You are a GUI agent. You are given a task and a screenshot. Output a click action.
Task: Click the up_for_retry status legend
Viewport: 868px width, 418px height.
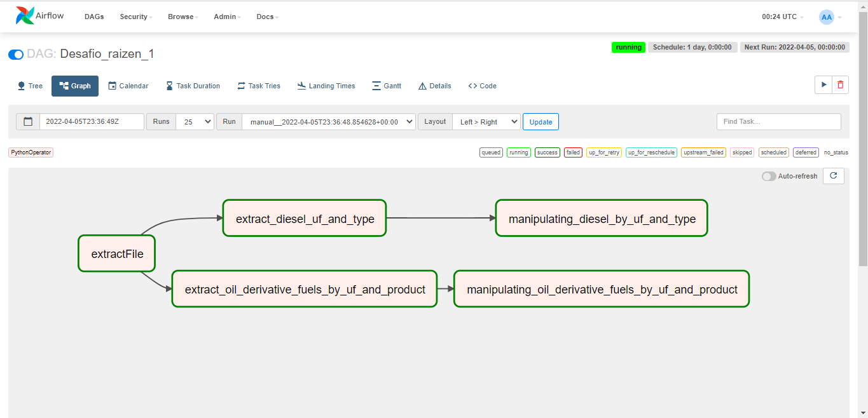tap(604, 152)
